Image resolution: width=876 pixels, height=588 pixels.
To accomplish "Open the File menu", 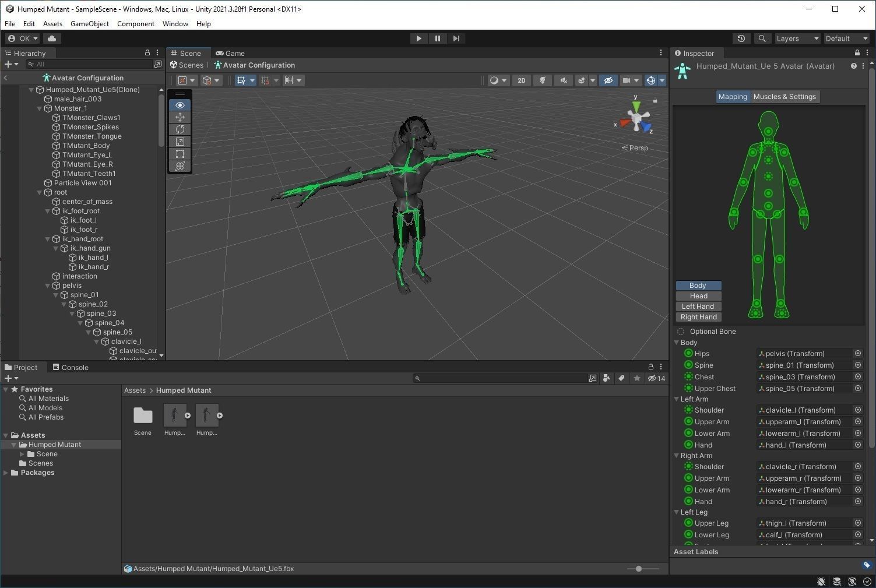I will pos(10,24).
